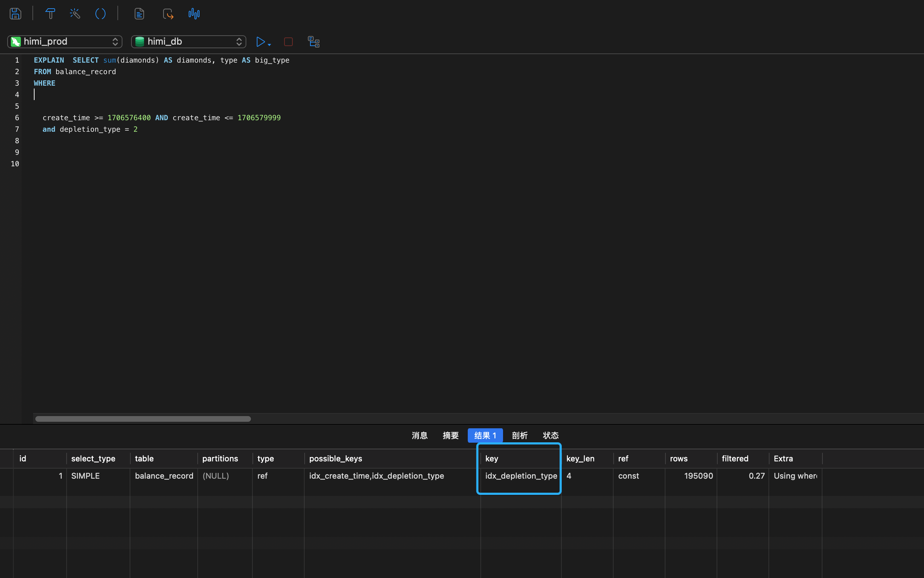Select the 'ref' value in type column
Screen dimensions: 924x578
point(278,476)
